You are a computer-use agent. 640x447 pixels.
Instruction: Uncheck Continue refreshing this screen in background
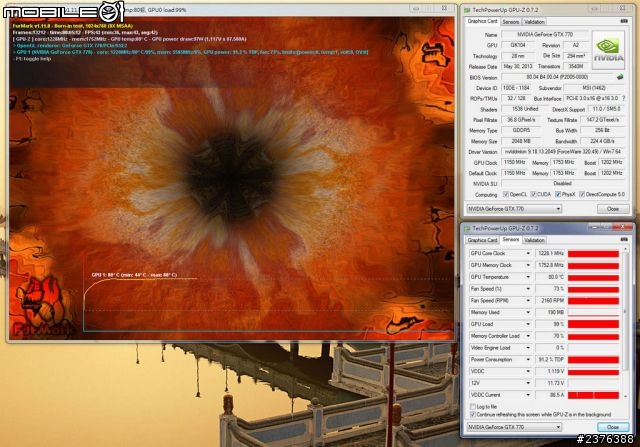[473, 414]
